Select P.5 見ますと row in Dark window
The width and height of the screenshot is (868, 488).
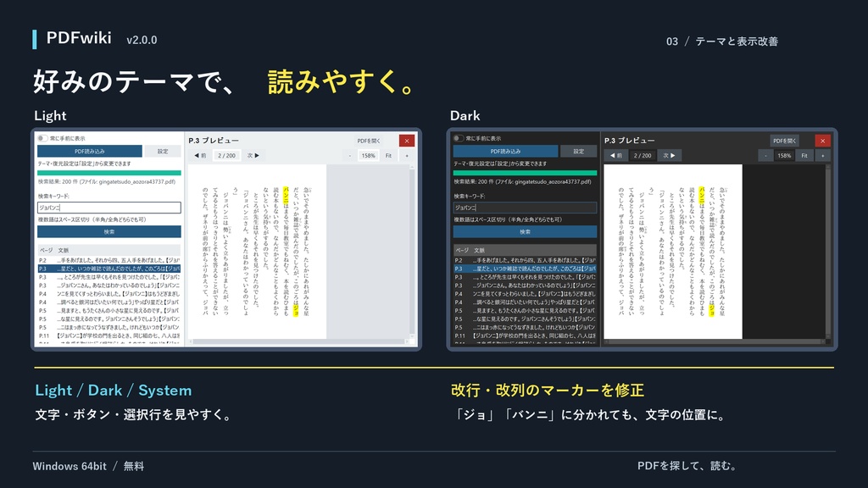click(525, 310)
